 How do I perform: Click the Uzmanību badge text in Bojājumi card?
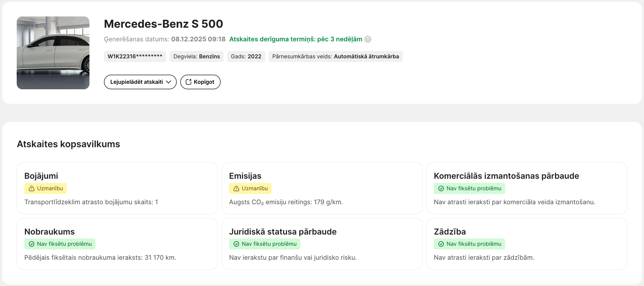(50, 189)
